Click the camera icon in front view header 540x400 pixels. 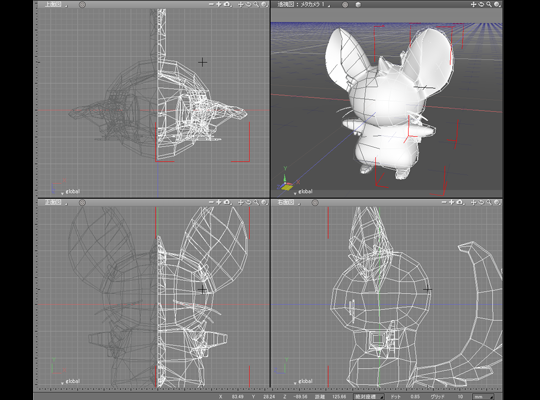pyautogui.click(x=227, y=202)
